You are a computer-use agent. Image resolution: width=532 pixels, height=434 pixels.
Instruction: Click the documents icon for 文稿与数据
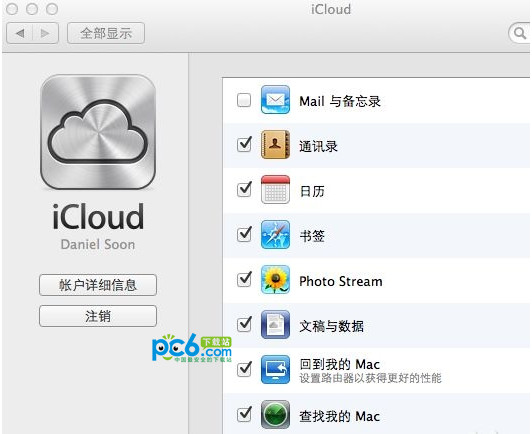[x=275, y=325]
